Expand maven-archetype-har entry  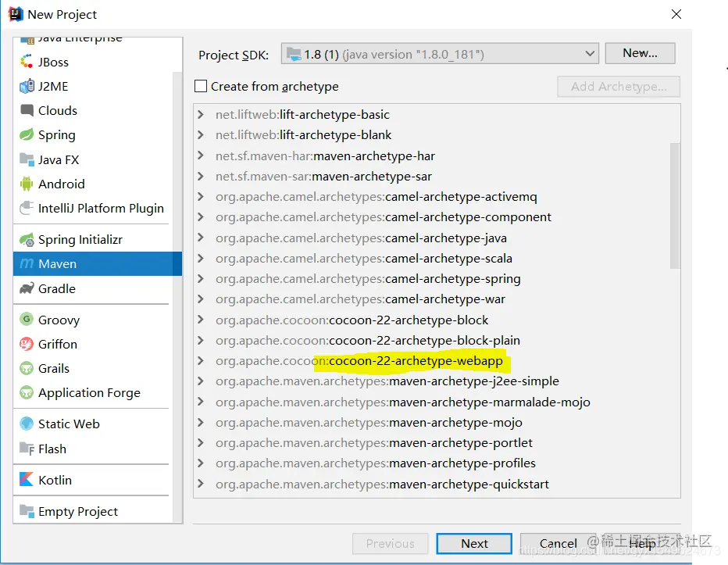coord(201,156)
